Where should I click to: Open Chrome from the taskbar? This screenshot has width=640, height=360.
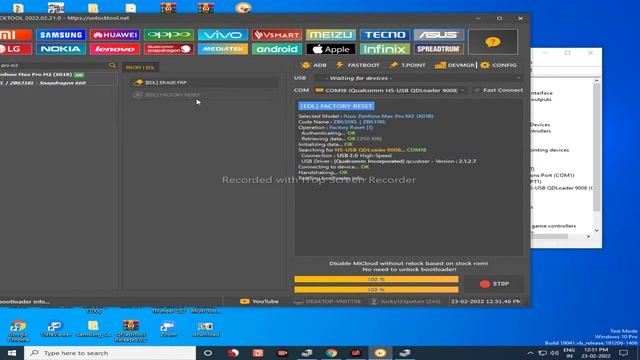[331, 353]
